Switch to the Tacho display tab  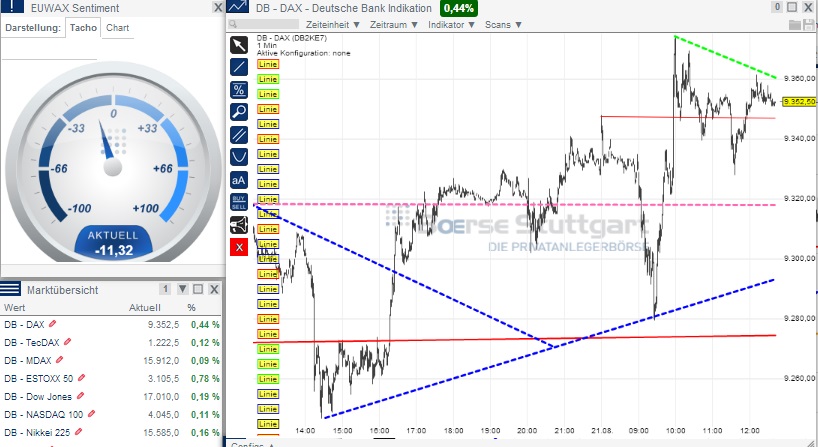[x=83, y=28]
